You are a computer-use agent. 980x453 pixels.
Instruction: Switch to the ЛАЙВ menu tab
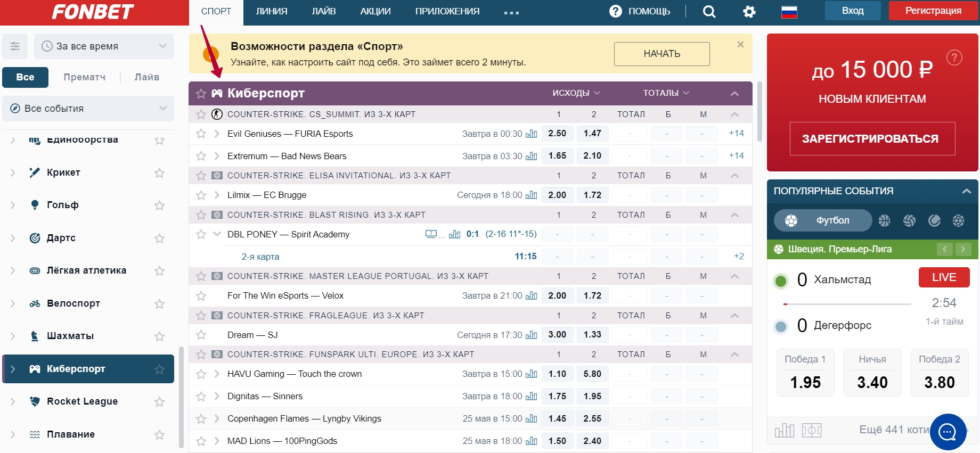(x=323, y=12)
